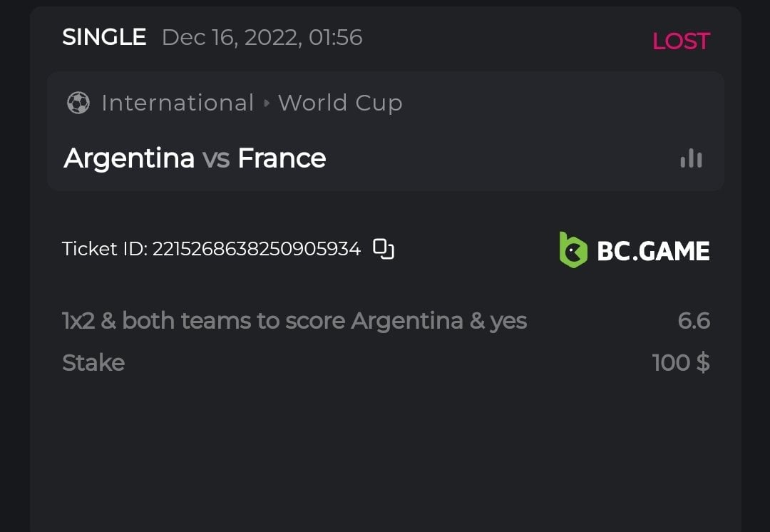Click the green BC.GAME logo icon

pyautogui.click(x=573, y=250)
